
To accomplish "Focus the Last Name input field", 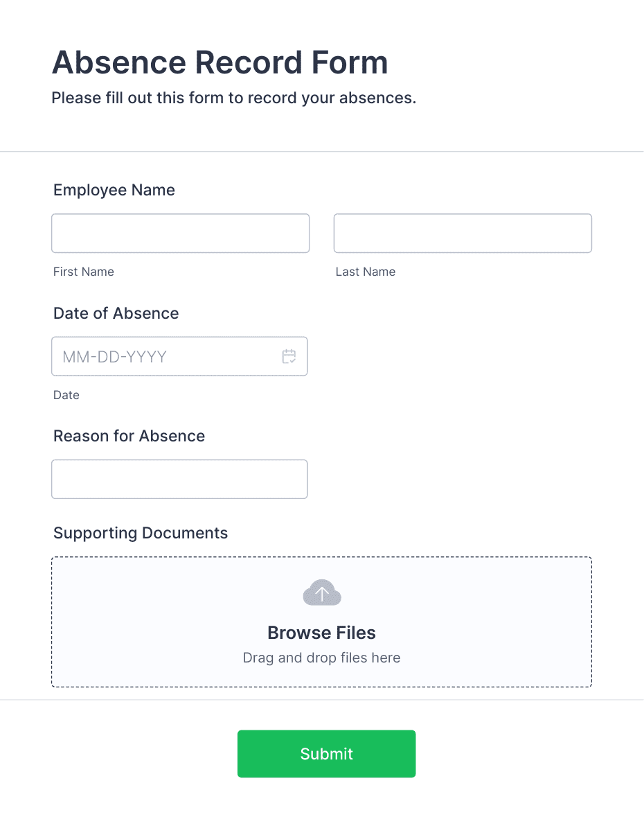I will (x=463, y=234).
